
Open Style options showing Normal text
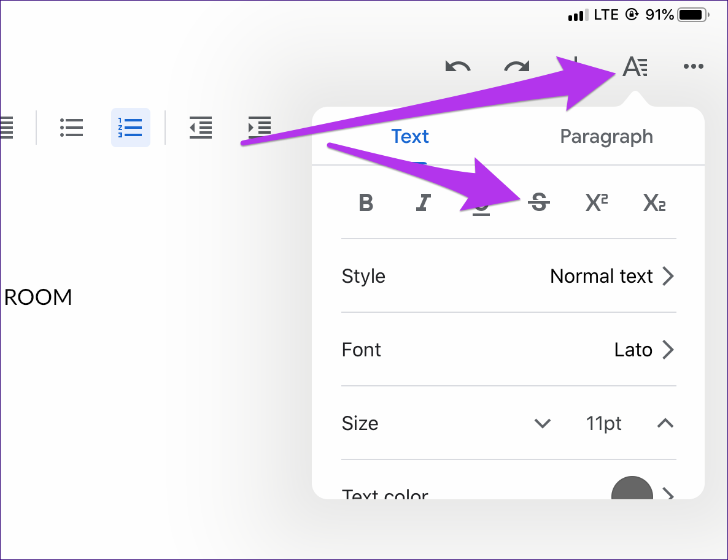(x=509, y=276)
